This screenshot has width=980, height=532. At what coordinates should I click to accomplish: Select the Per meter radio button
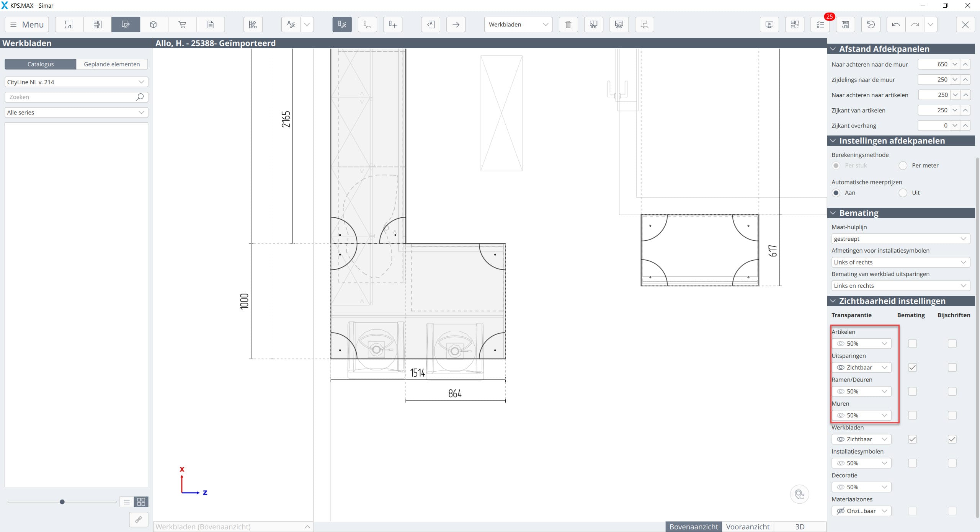(x=903, y=166)
